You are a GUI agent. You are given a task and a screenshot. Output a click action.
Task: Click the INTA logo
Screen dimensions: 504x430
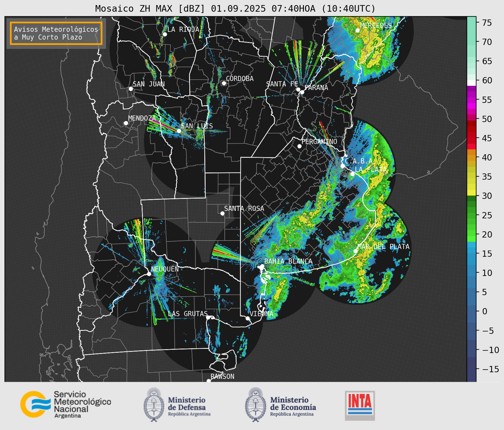point(360,405)
